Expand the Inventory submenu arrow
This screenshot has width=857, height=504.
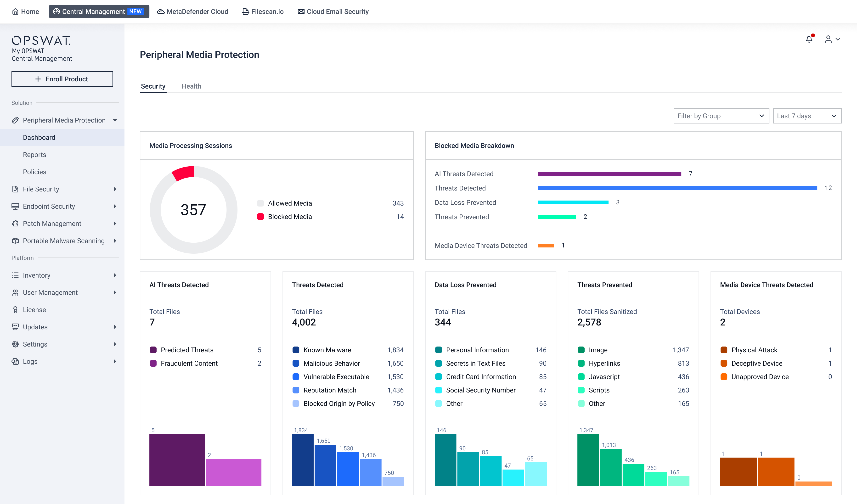tap(115, 275)
